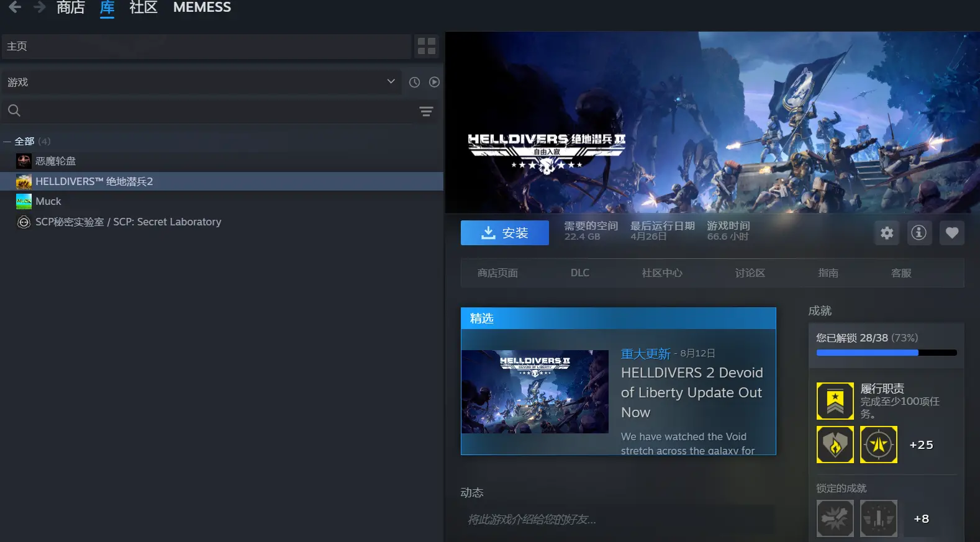Click the 履行职责 achievement badge
The height and width of the screenshot is (542, 980).
pos(835,401)
